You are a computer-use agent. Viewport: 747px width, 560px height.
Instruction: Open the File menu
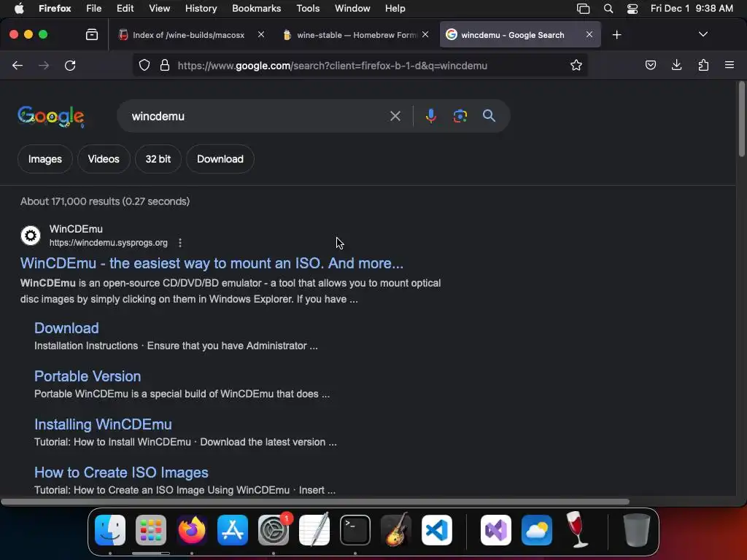(x=93, y=8)
